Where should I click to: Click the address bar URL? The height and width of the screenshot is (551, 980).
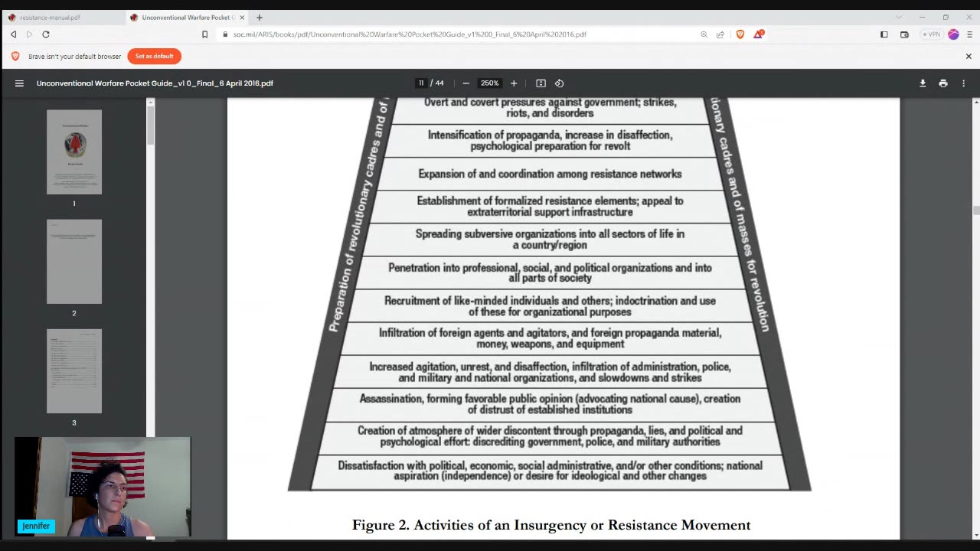click(410, 34)
